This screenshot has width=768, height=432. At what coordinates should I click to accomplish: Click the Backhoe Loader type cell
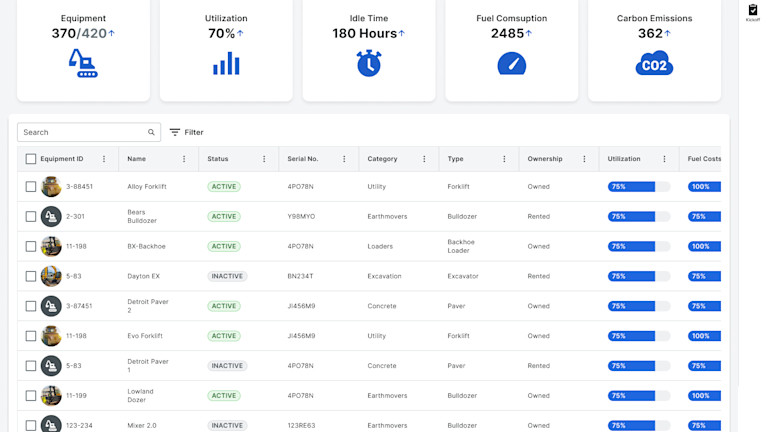461,246
